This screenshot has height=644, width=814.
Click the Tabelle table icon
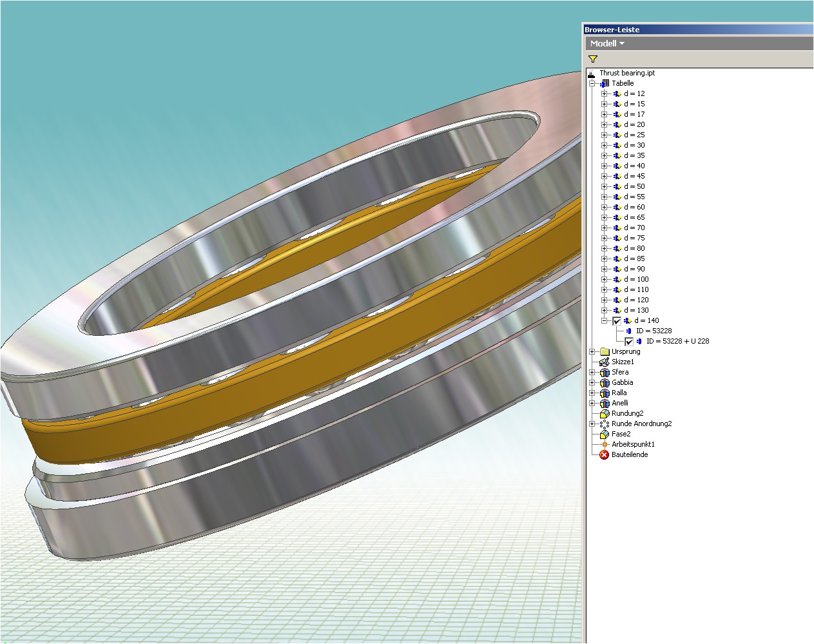605,83
